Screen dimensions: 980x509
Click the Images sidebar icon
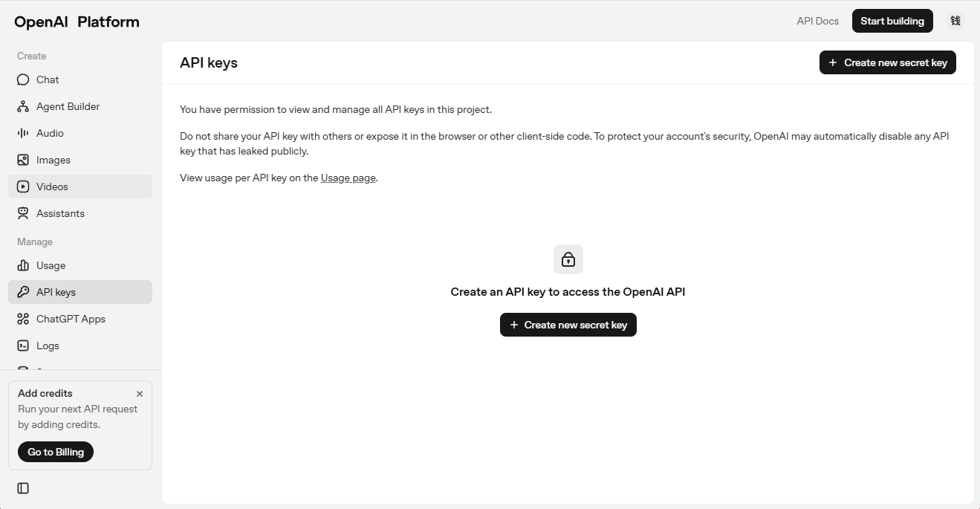[23, 160]
